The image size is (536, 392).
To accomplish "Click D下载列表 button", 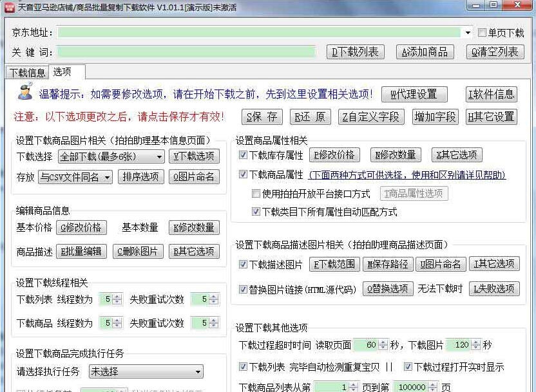I will [x=356, y=52].
